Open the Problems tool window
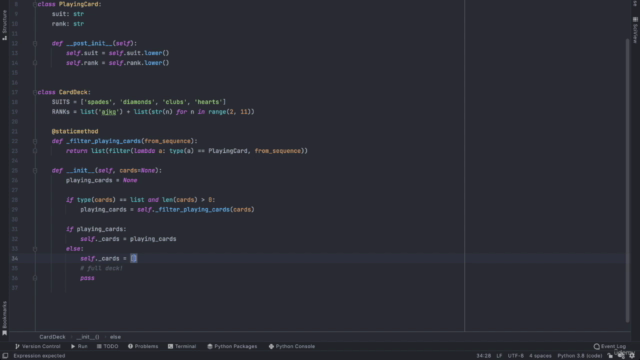This screenshot has height=360, width=640. click(143, 346)
